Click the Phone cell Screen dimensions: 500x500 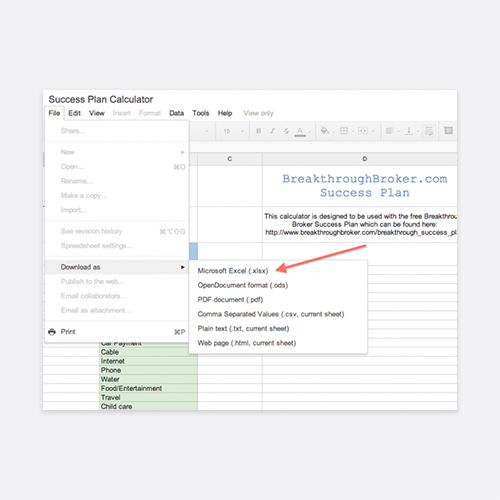click(x=148, y=370)
